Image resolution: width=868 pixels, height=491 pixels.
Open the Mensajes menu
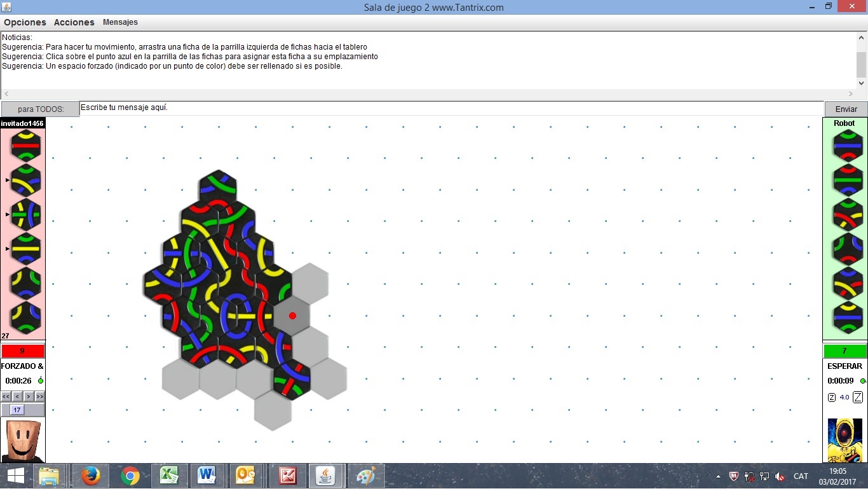pyautogui.click(x=120, y=22)
